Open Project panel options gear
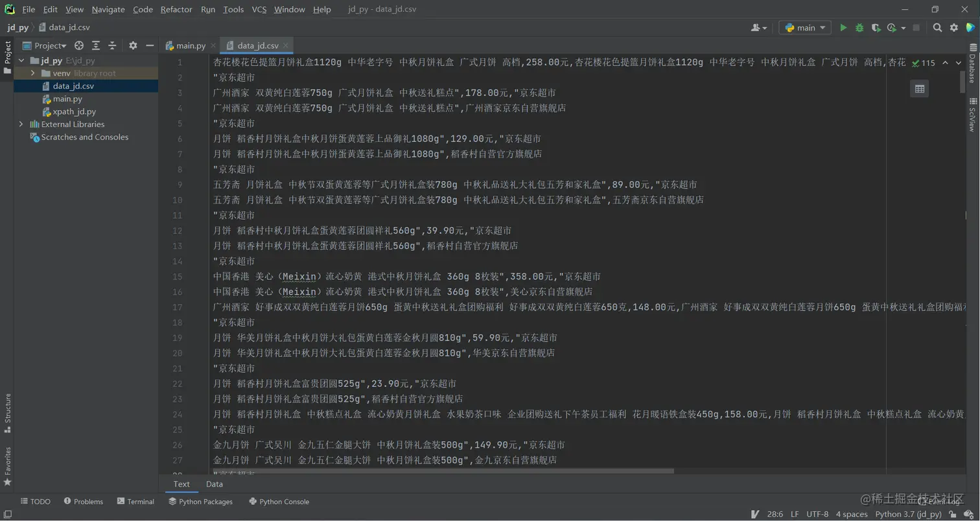The height and width of the screenshot is (521, 980). (133, 45)
